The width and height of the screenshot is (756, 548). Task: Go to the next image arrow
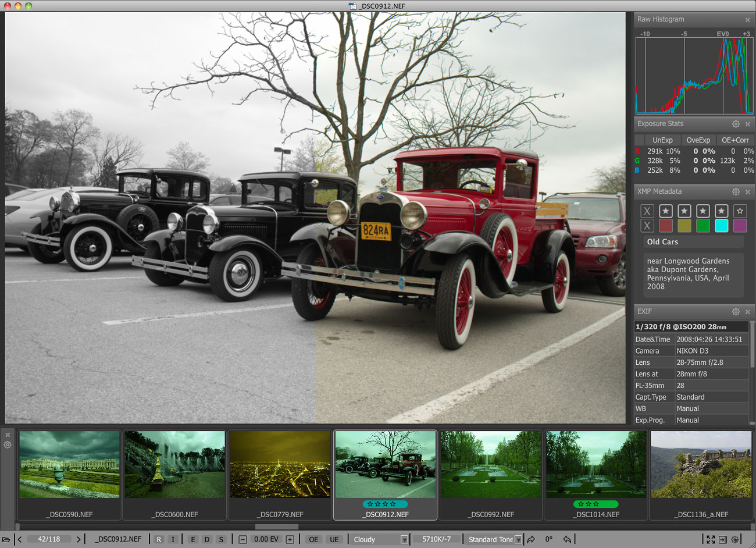79,539
